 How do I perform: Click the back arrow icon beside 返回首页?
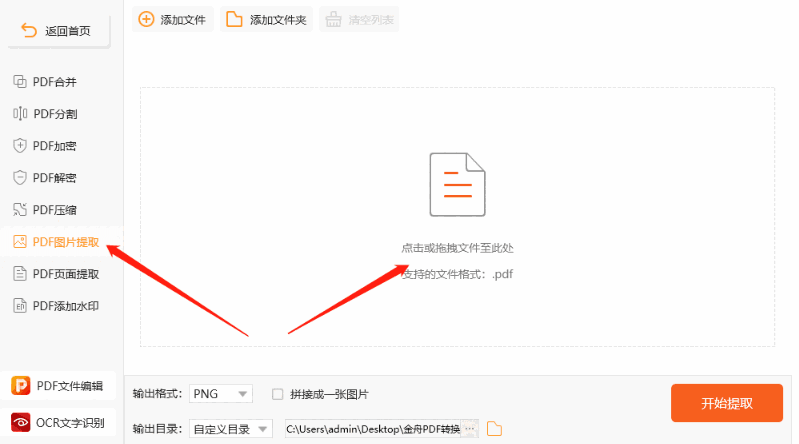[29, 31]
